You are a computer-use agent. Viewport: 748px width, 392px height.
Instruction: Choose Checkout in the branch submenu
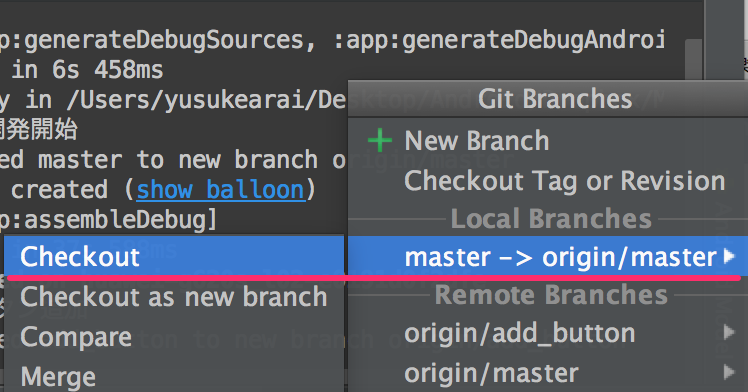tap(174, 257)
